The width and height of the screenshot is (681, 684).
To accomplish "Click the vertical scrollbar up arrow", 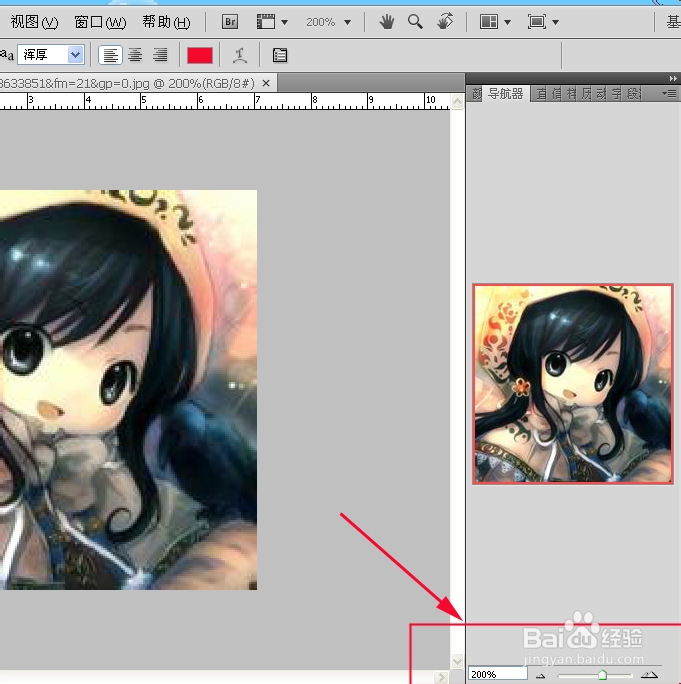I will pos(457,102).
